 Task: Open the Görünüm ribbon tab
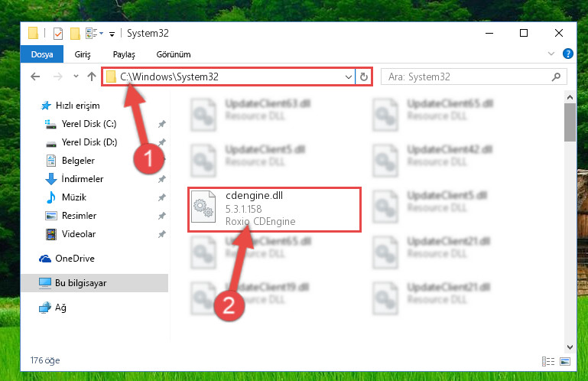coord(174,54)
